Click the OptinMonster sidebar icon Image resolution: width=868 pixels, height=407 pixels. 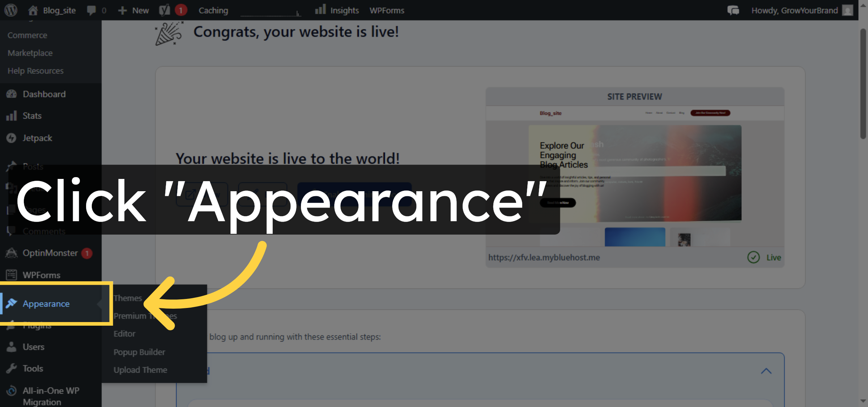(12, 253)
